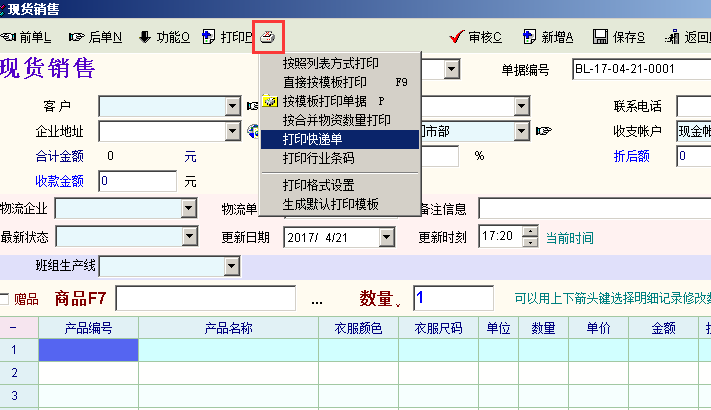
Task: Expand the 物流企业 logistics company dropdown
Action: tap(188, 208)
